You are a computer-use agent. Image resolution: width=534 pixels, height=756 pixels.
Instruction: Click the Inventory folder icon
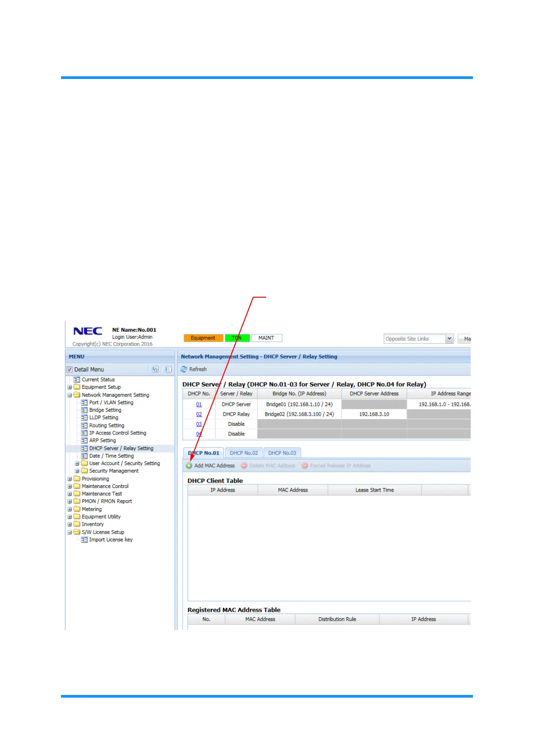point(77,524)
